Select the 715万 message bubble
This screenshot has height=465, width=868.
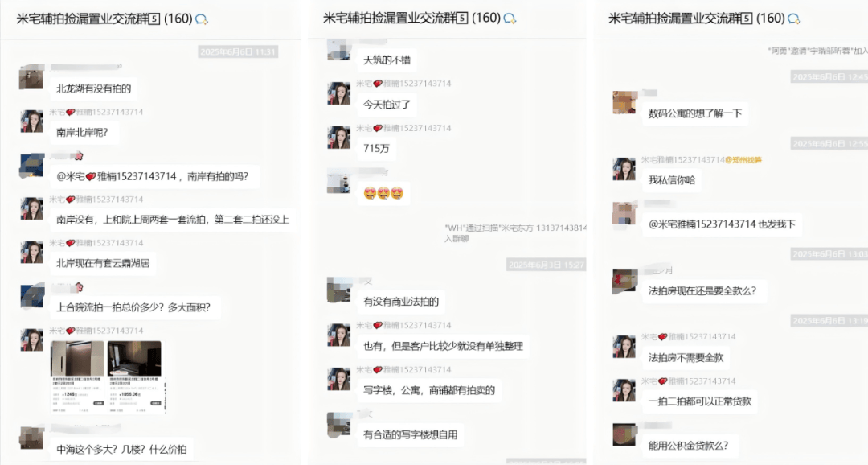coord(376,149)
